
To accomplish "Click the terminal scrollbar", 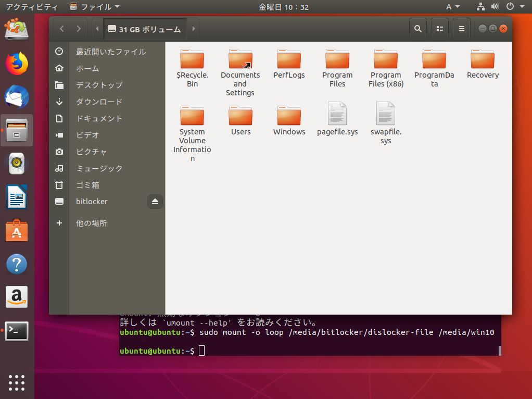I will point(500,351).
